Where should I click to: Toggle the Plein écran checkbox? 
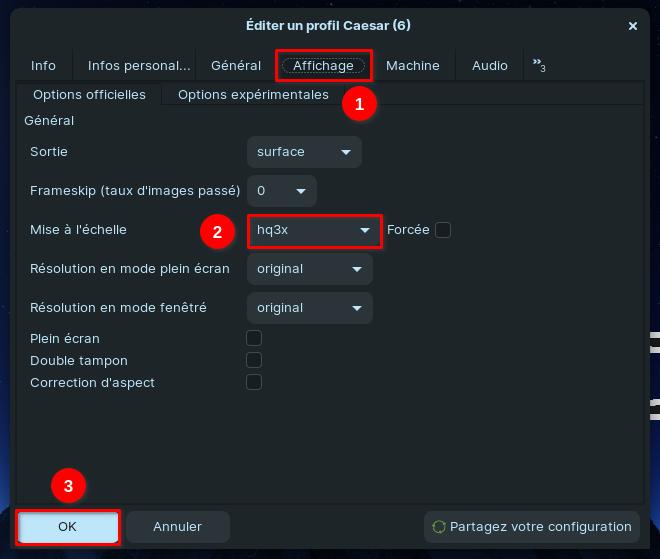click(254, 339)
